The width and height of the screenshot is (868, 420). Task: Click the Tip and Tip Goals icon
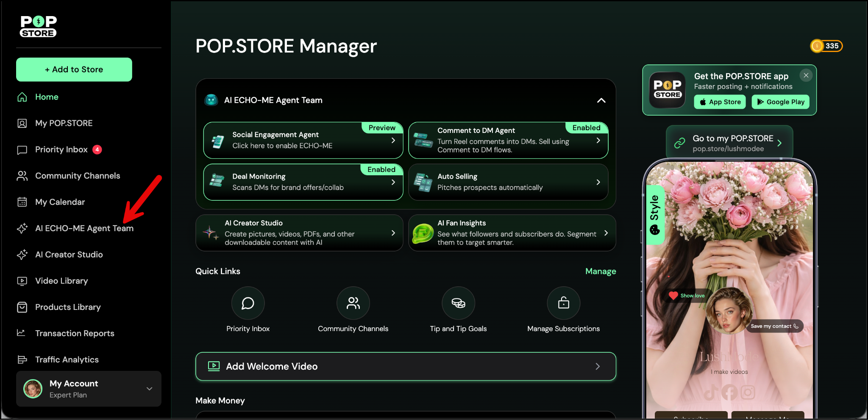[x=458, y=303]
